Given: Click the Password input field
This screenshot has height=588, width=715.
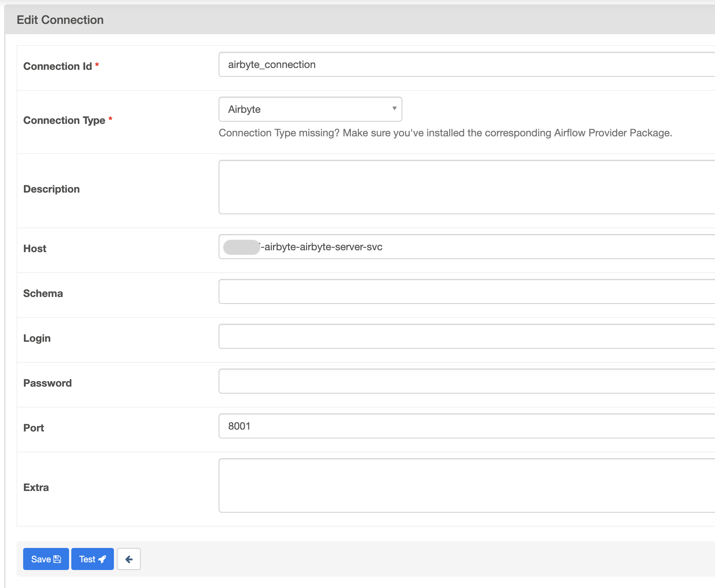Looking at the screenshot, I should (467, 381).
